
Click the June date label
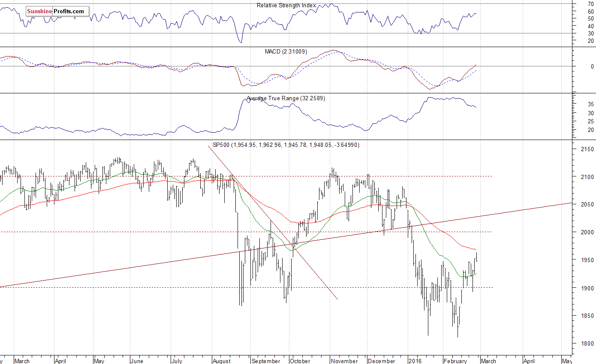coord(136,361)
